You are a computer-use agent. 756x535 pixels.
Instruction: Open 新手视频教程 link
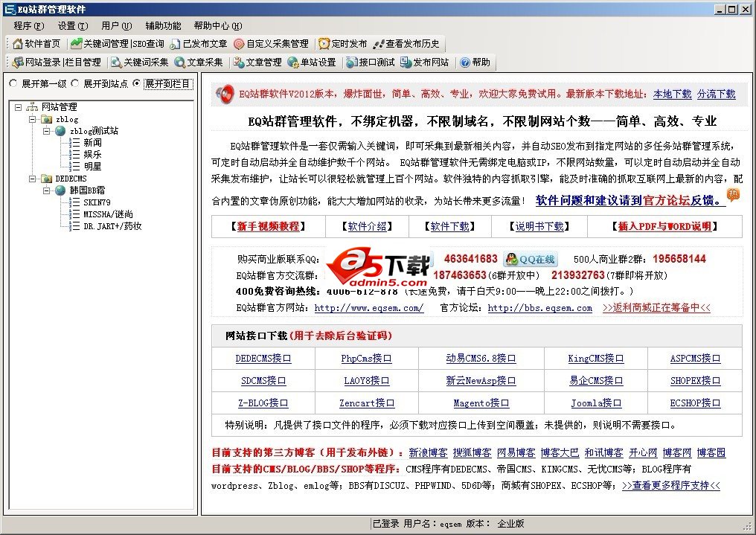tap(268, 226)
